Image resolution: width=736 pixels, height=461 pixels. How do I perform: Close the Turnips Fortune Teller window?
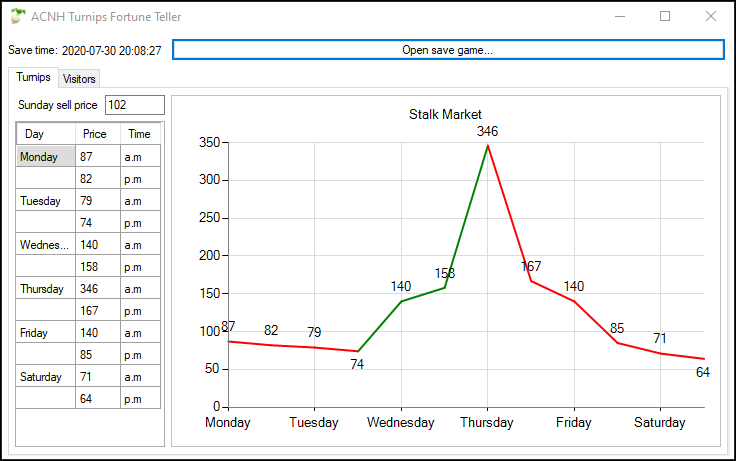coord(711,16)
